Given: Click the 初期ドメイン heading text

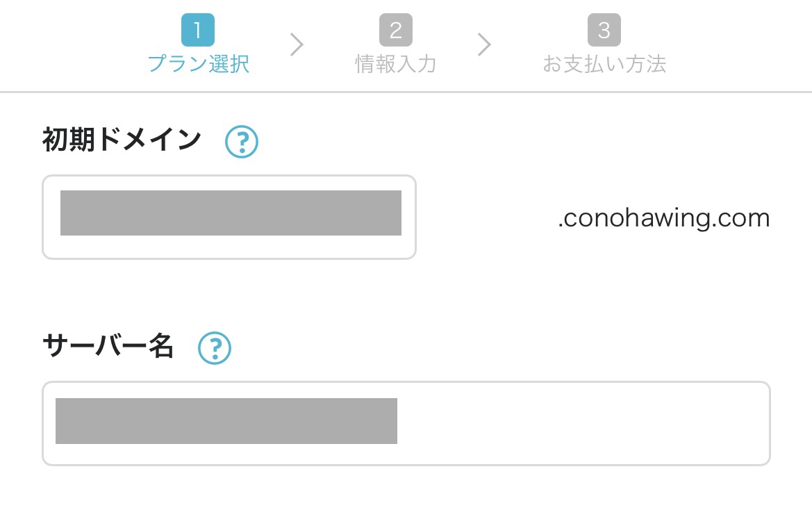Looking at the screenshot, I should (122, 140).
